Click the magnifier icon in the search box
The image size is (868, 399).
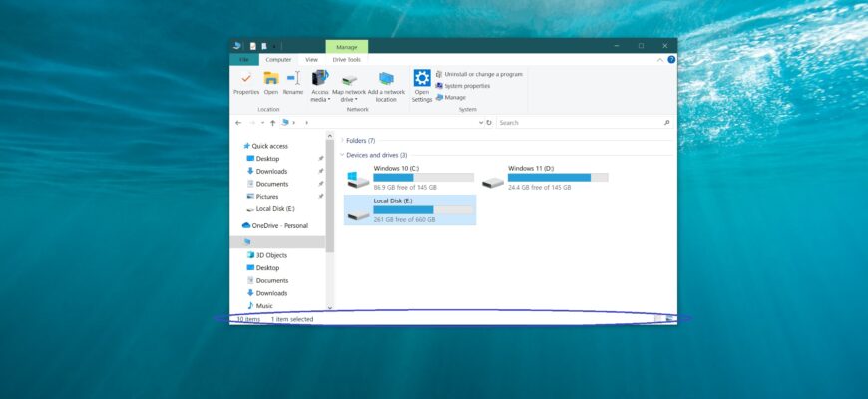pyautogui.click(x=667, y=123)
